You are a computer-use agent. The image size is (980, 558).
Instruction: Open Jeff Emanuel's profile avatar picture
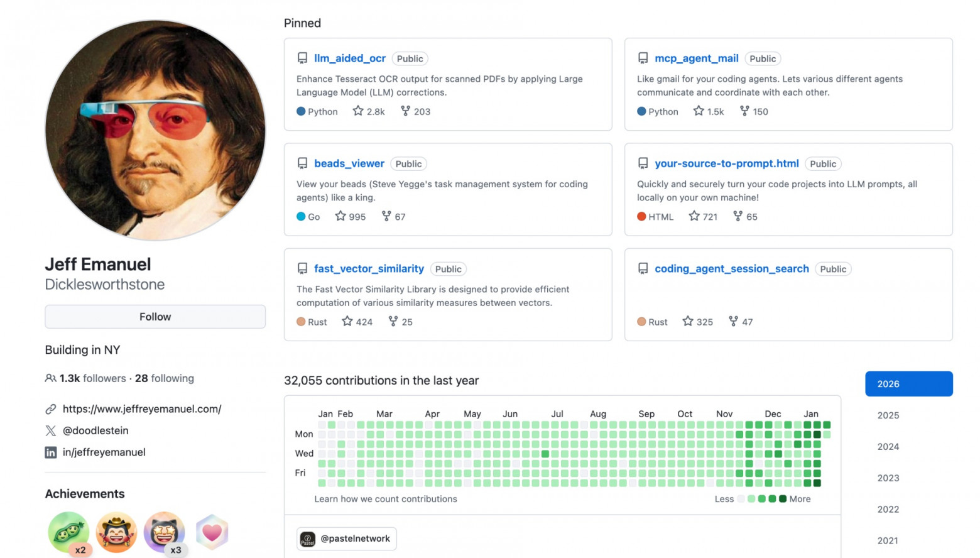click(x=155, y=131)
